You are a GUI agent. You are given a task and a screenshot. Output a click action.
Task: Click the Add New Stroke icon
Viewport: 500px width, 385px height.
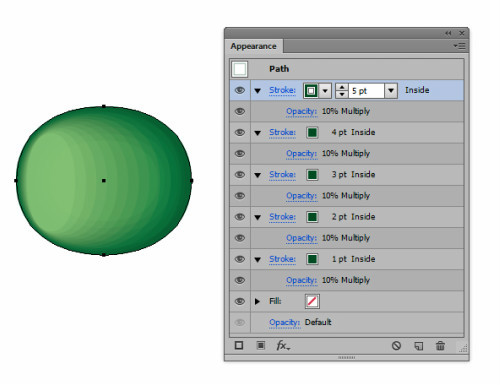tap(239, 346)
